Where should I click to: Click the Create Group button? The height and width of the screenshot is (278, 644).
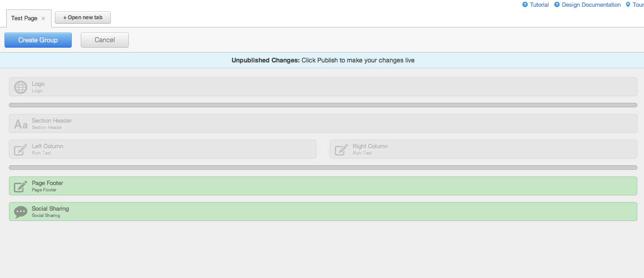click(38, 40)
